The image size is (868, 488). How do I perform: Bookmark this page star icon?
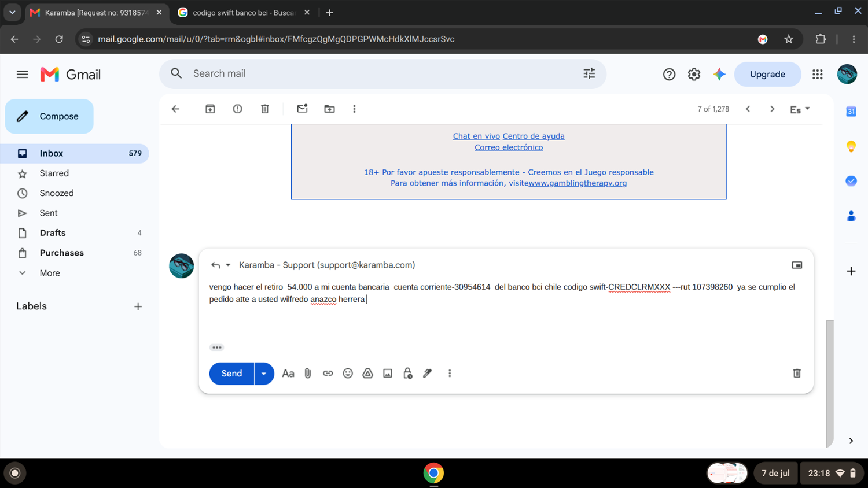pos(788,39)
